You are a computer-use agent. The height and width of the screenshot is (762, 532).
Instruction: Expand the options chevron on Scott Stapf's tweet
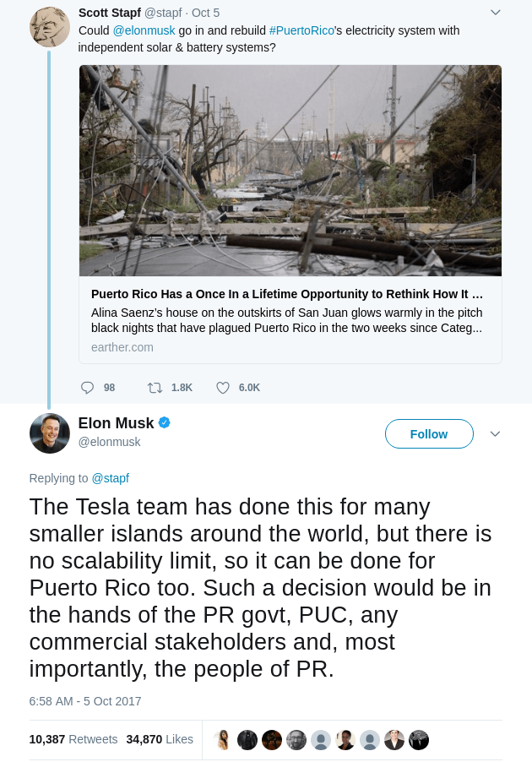click(496, 12)
